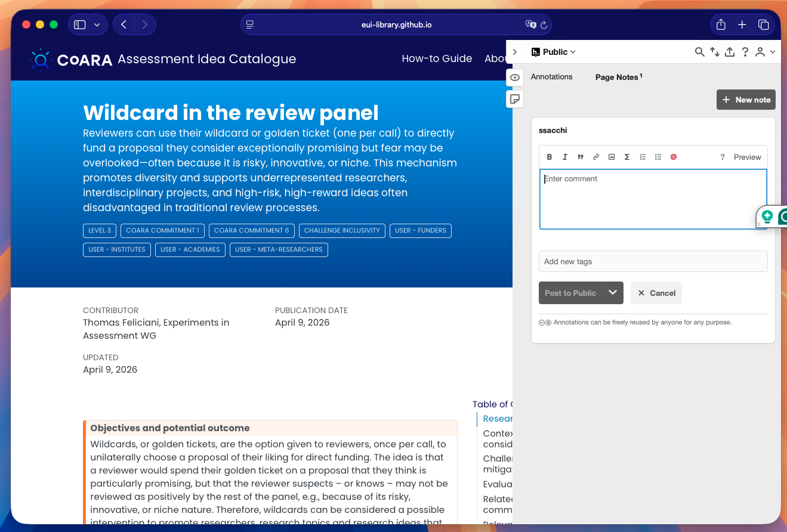Image resolution: width=787 pixels, height=532 pixels.
Task: Insert a block quote in the note
Action: (x=581, y=157)
